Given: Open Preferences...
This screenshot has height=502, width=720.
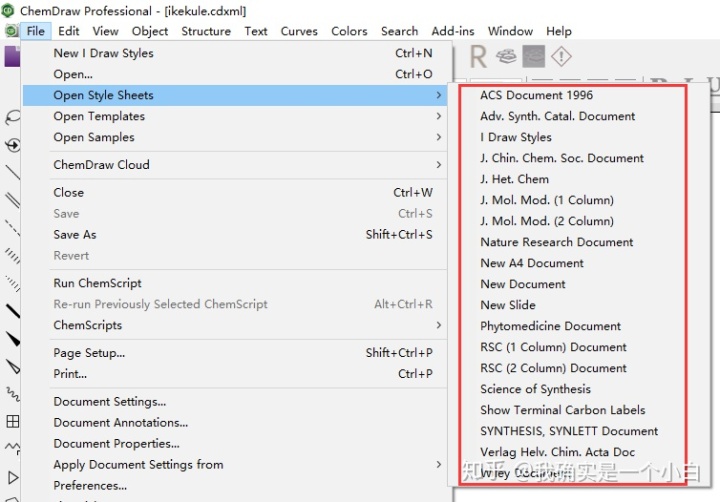Looking at the screenshot, I should 235,486.
